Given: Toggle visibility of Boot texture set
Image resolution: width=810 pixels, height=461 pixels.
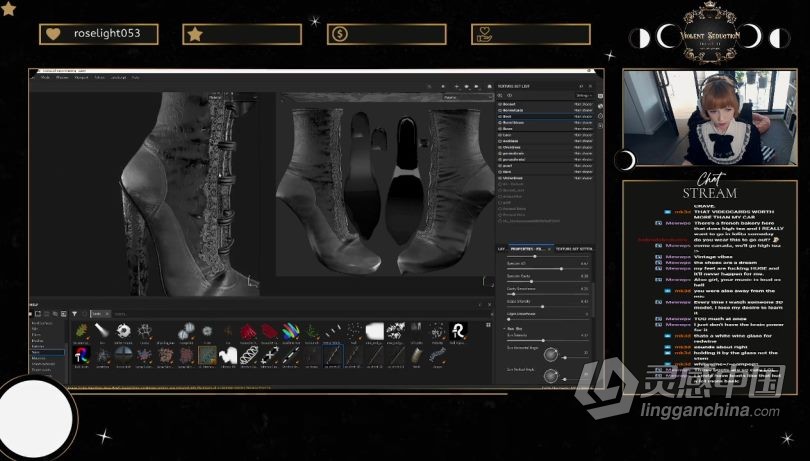Looking at the screenshot, I should tap(500, 117).
